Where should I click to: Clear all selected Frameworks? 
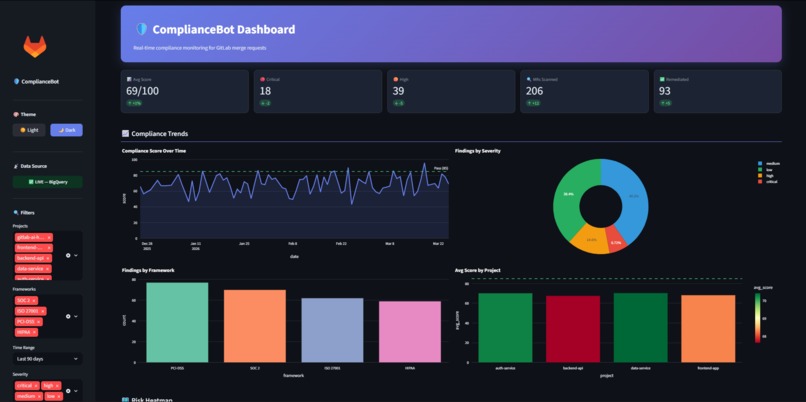[68, 316]
